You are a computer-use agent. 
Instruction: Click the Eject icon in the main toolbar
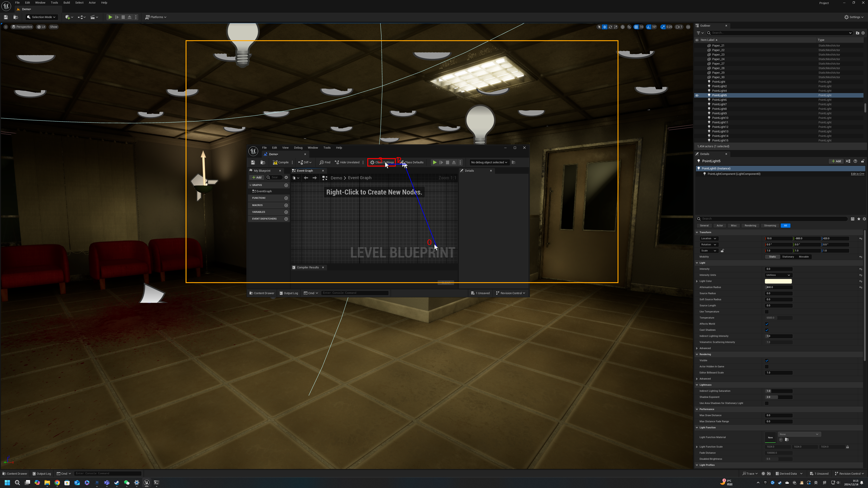tap(129, 17)
